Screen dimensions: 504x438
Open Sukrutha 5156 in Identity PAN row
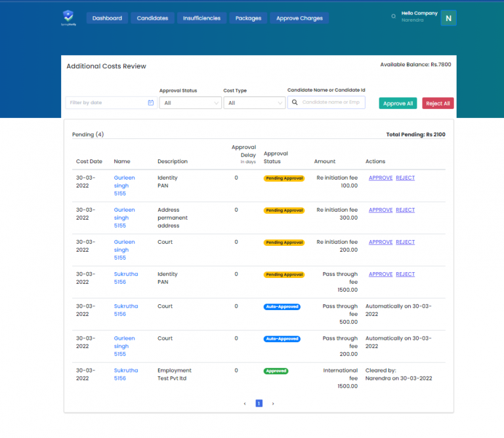(x=126, y=278)
